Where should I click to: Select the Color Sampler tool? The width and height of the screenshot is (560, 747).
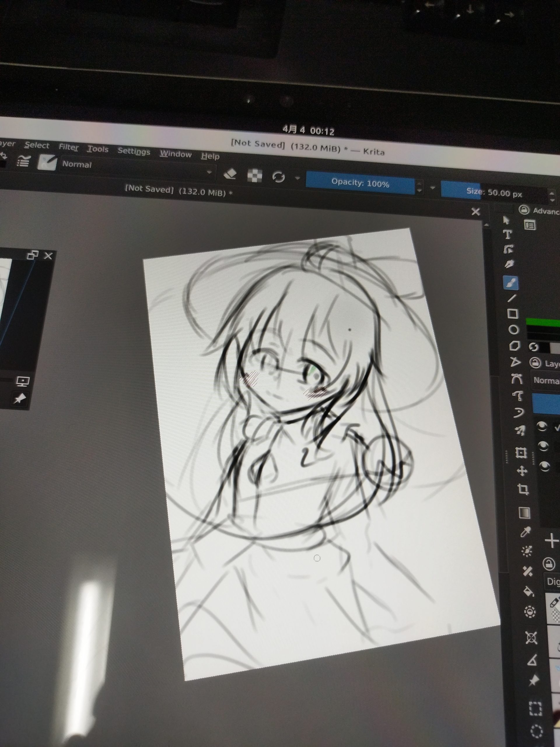(x=526, y=533)
